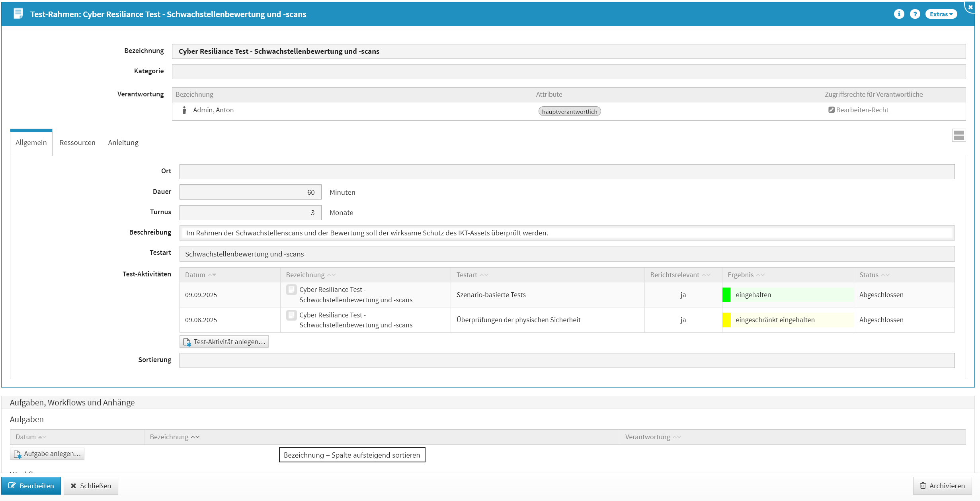980x501 pixels.
Task: Open the help question mark icon
Action: click(915, 14)
